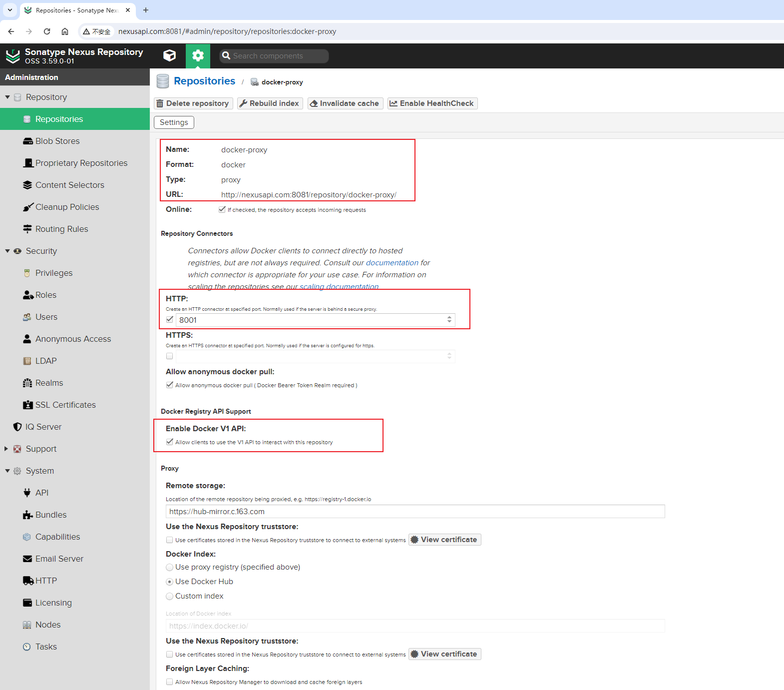The width and height of the screenshot is (784, 690).
Task: Click the Bundles puzzle icon
Action: coord(28,515)
